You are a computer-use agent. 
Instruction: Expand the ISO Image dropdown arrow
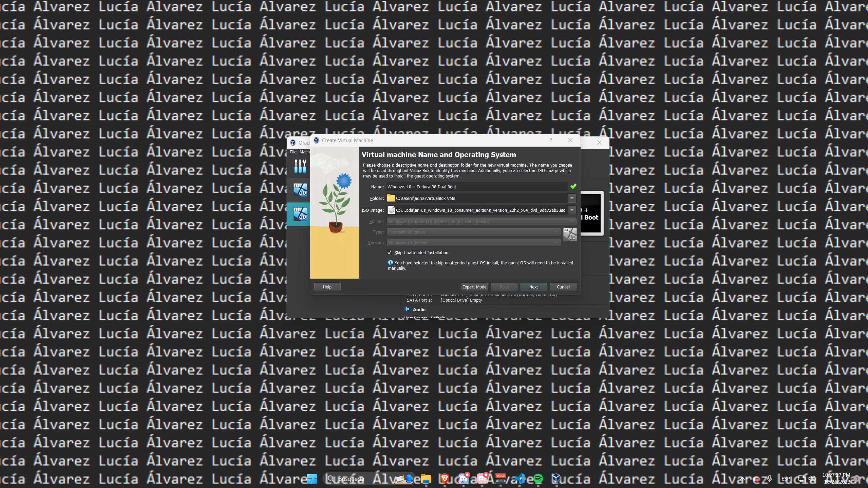tap(572, 210)
